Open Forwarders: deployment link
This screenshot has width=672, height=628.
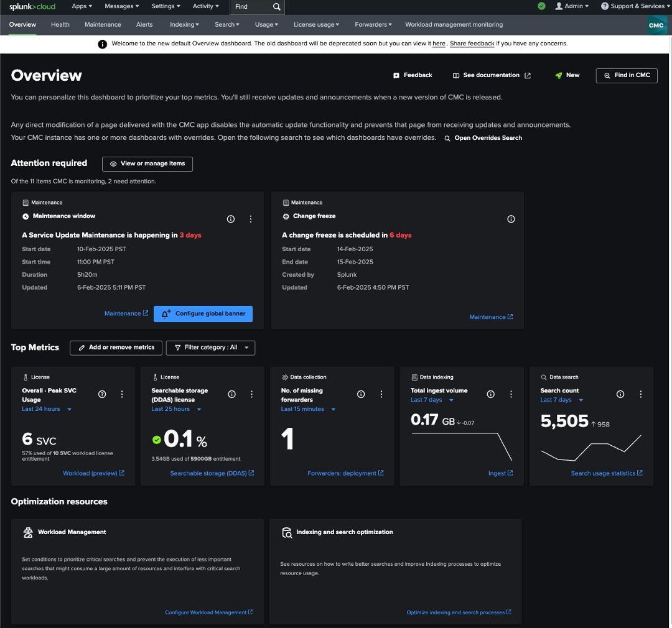[345, 473]
